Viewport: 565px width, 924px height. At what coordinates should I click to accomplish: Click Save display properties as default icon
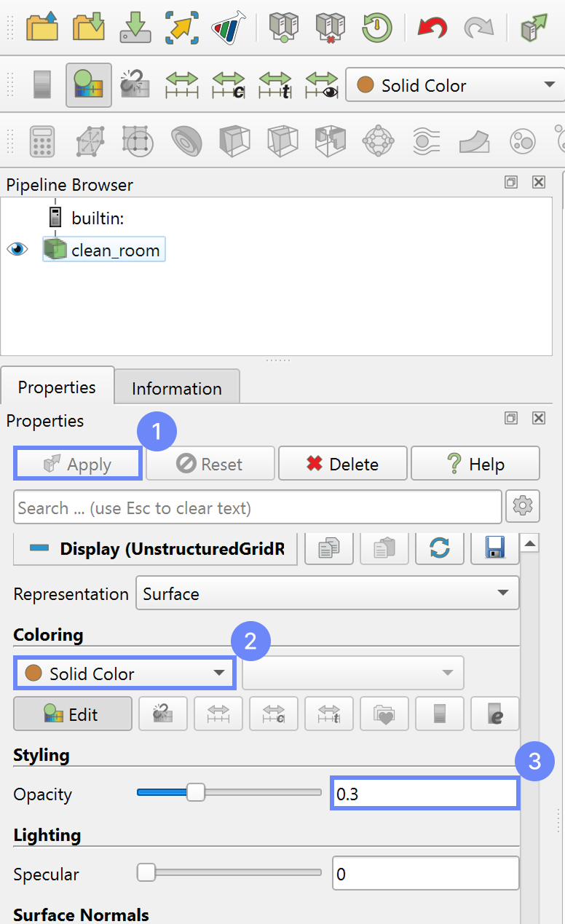[x=495, y=548]
